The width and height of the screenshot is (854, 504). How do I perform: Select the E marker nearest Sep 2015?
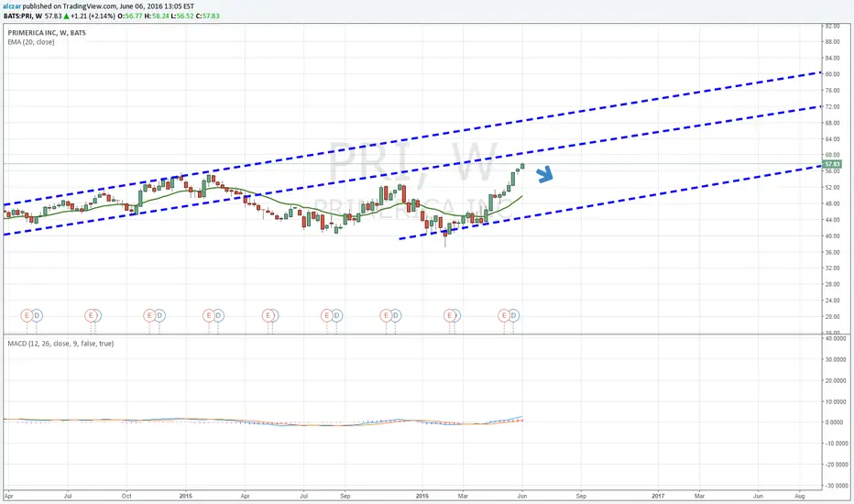point(327,315)
